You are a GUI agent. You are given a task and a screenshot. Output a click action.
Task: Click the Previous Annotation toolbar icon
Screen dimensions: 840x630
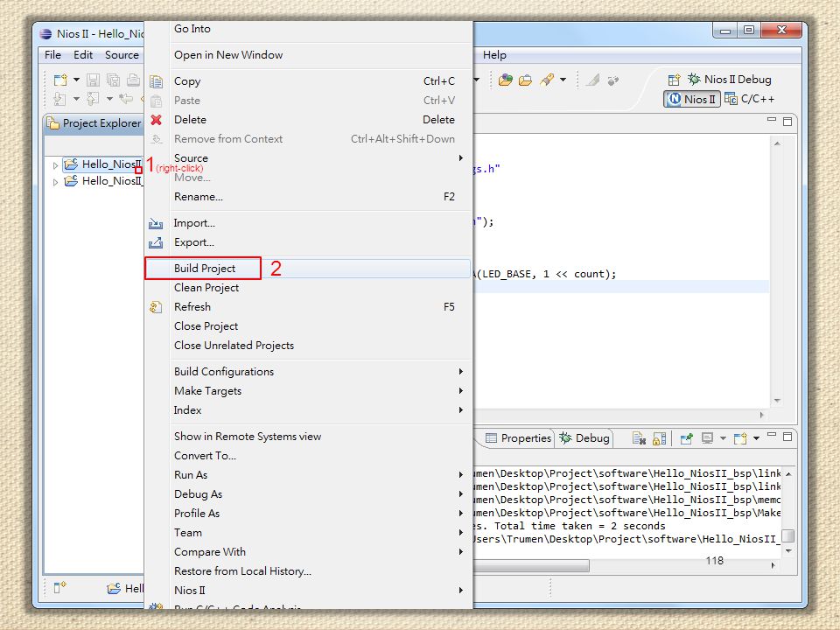coord(93,99)
